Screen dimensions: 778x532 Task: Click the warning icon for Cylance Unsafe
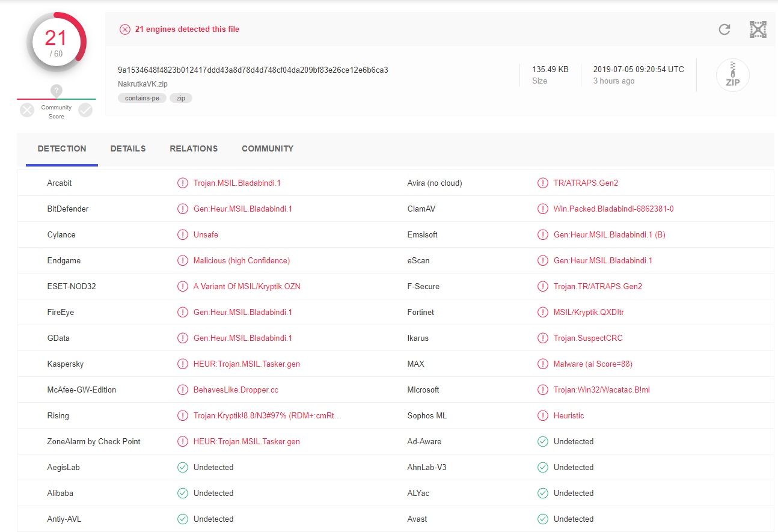[x=183, y=234]
